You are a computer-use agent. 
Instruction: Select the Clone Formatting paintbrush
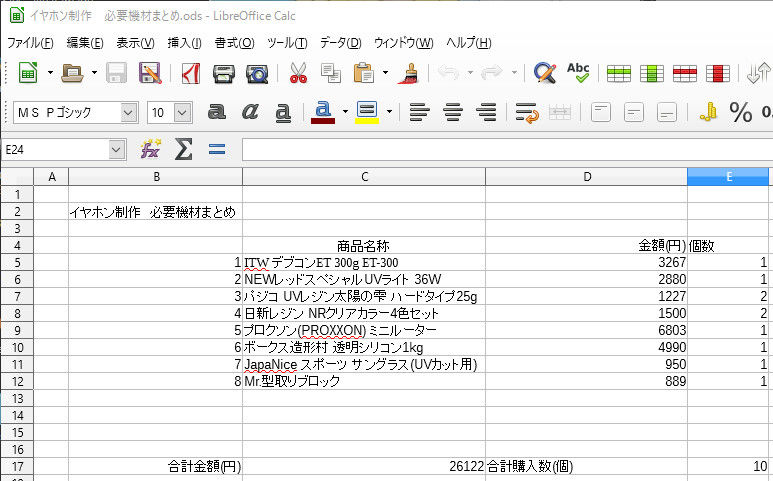[408, 73]
